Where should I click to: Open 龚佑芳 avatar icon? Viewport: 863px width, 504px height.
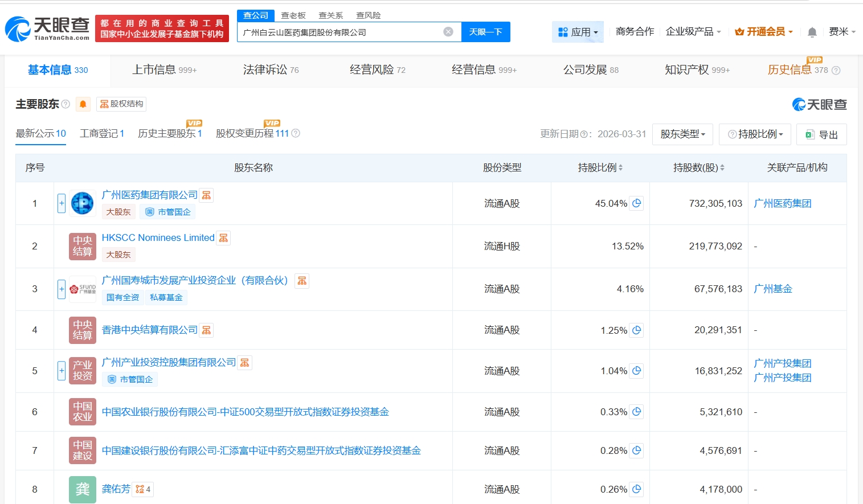[83, 489]
